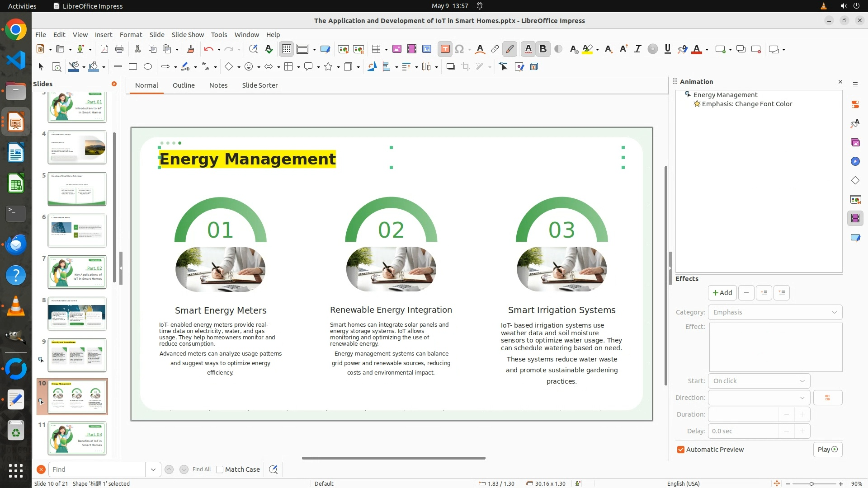Open the Slide Show menu
This screenshot has height=488, width=868.
[x=188, y=35]
